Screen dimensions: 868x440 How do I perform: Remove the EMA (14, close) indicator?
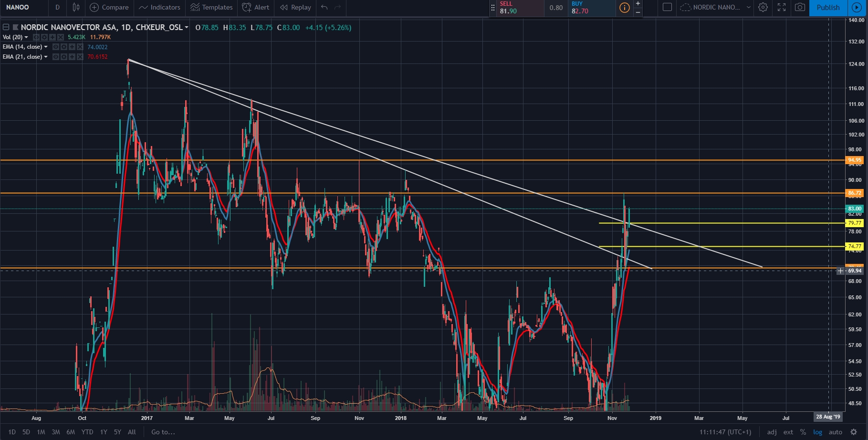click(x=80, y=47)
